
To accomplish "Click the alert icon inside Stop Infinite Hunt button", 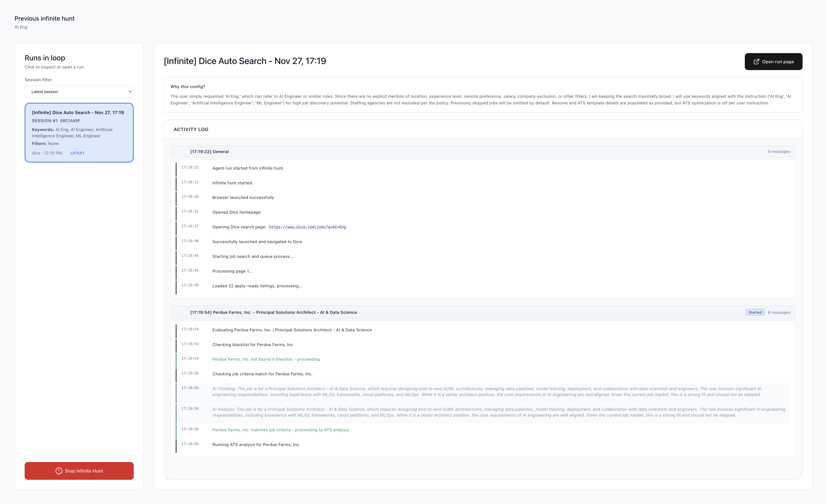I will point(59,470).
